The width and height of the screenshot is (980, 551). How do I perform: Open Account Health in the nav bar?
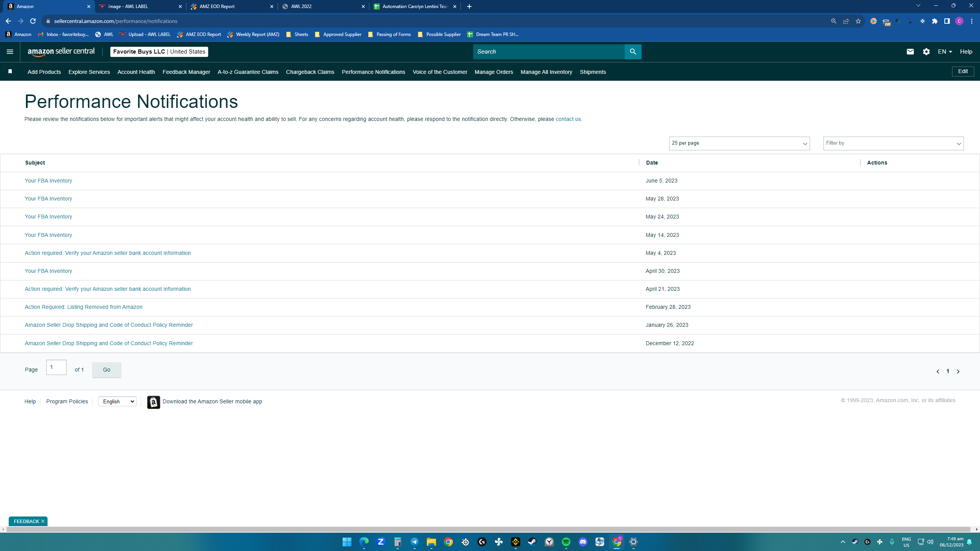click(x=136, y=72)
